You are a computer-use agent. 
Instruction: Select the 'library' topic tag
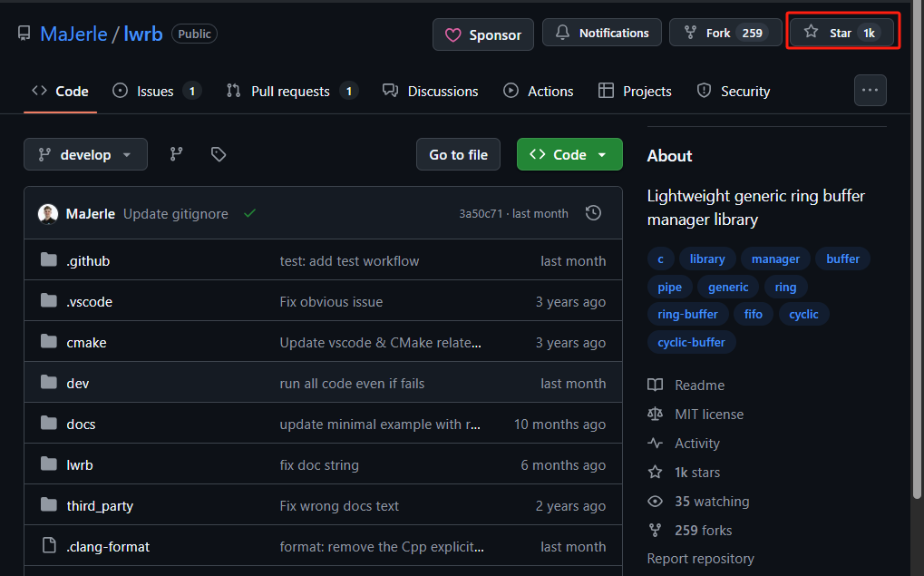point(707,259)
